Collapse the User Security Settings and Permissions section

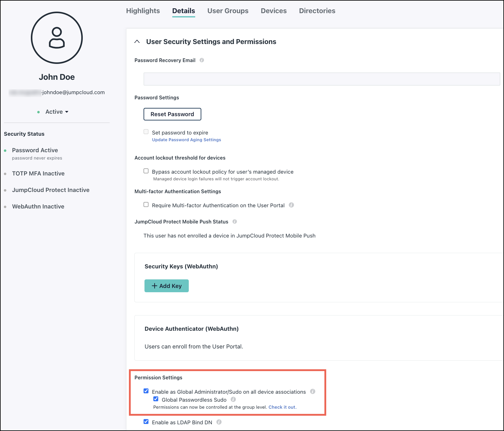137,42
